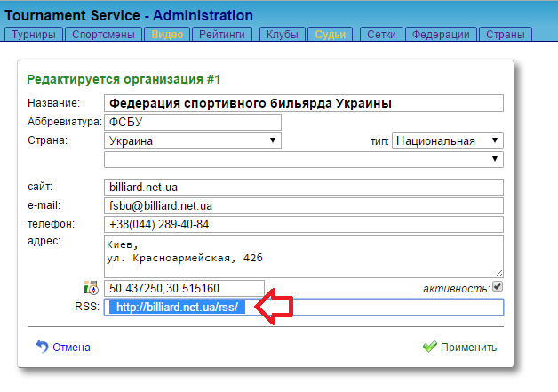Open the Страна dropdown showing Украина
This screenshot has width=558, height=392.
193,140
